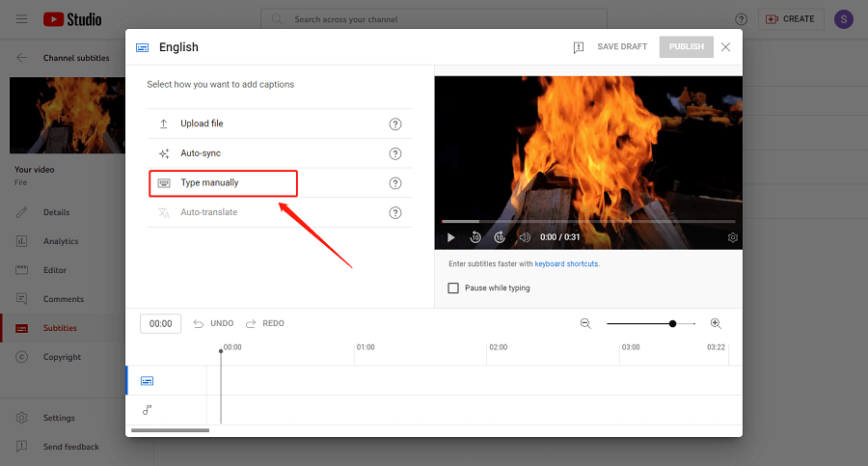The height and width of the screenshot is (466, 868).
Task: Enable Pause while typing checkbox
Action: click(x=453, y=288)
